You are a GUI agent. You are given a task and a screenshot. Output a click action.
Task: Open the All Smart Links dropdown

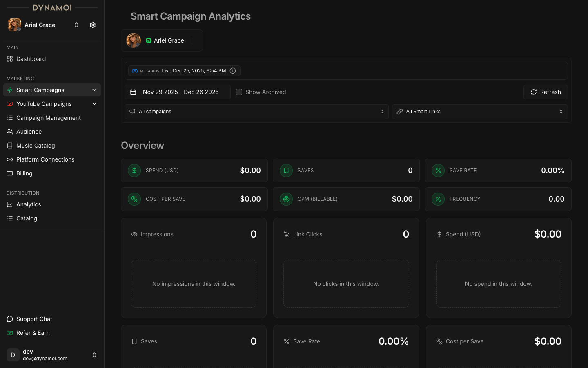tap(480, 111)
